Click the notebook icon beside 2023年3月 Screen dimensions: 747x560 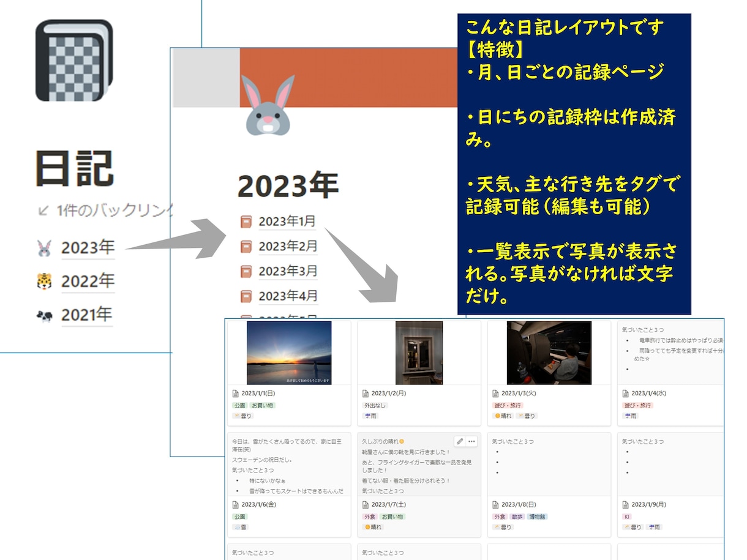pyautogui.click(x=246, y=271)
